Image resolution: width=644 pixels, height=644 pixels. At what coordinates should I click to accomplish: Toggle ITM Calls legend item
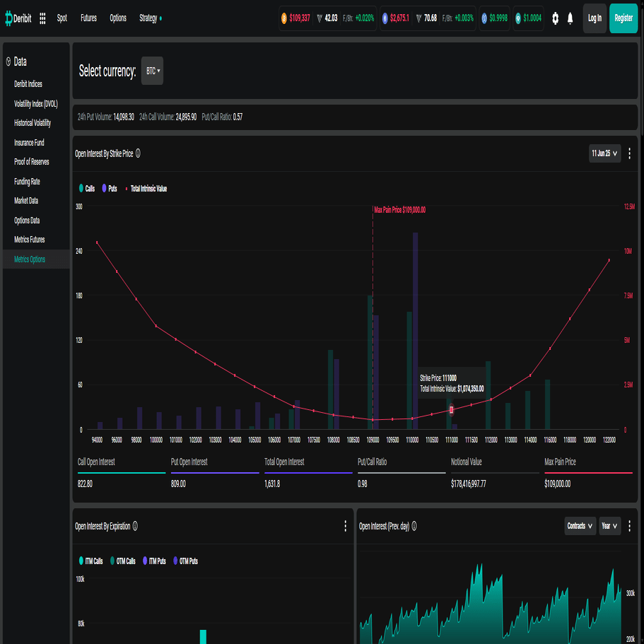90,561
